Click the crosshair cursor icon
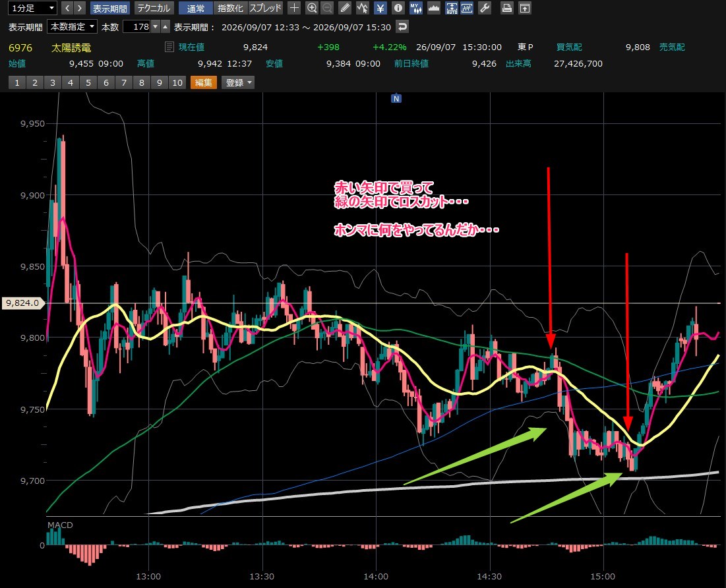726x588 pixels. click(x=294, y=8)
